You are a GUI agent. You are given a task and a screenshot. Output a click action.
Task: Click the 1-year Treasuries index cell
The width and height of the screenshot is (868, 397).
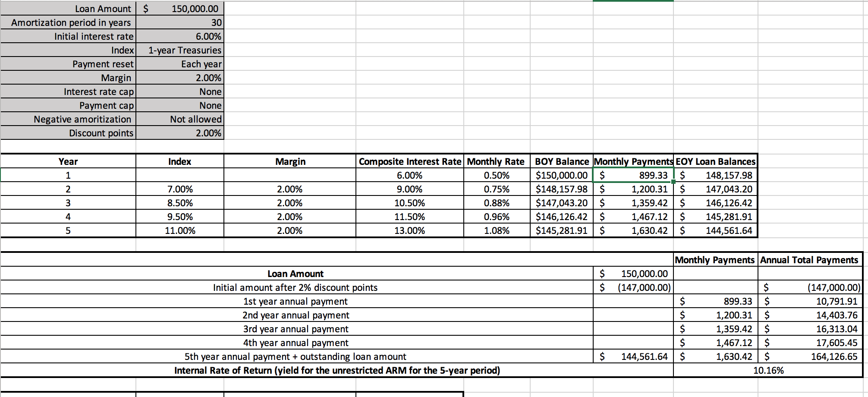tap(180, 50)
